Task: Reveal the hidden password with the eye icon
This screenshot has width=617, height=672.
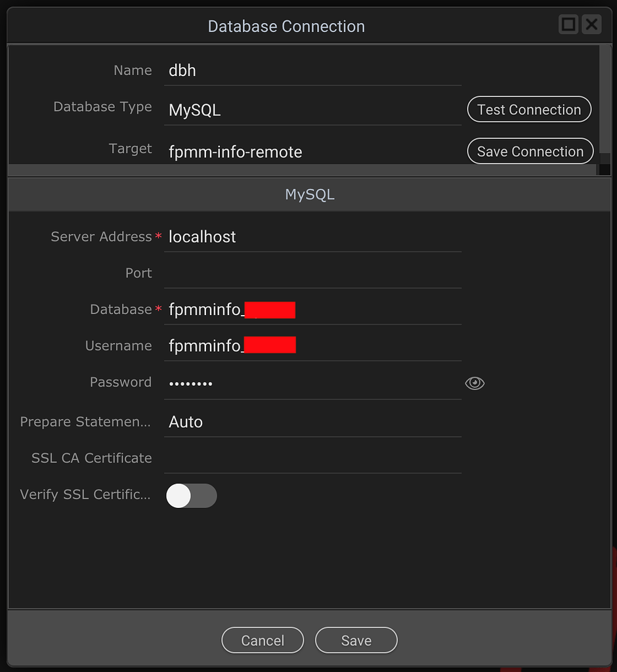Action: tap(475, 383)
